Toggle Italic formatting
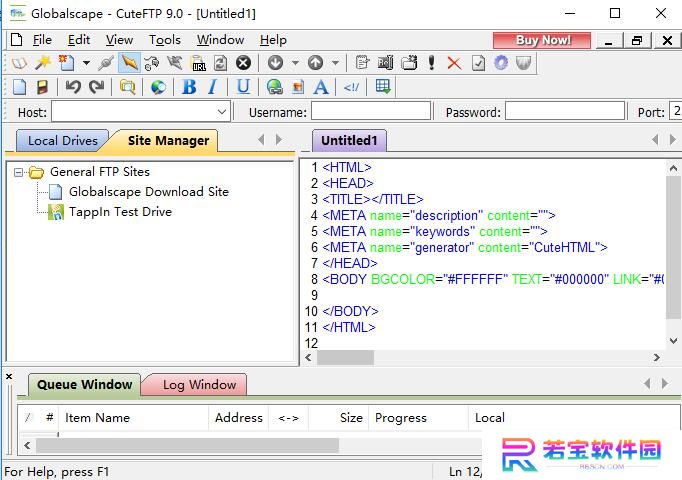Viewport: 682px width, 480px height. [212, 87]
